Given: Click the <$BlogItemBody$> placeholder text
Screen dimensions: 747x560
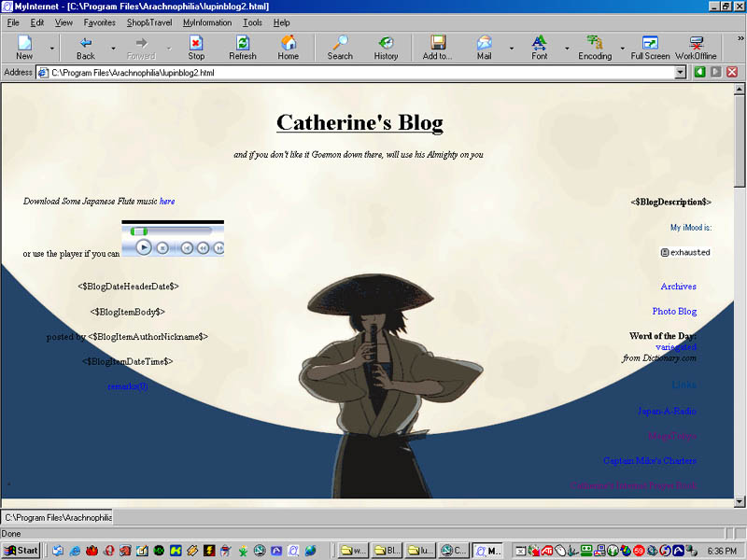Looking at the screenshot, I should coord(128,312).
